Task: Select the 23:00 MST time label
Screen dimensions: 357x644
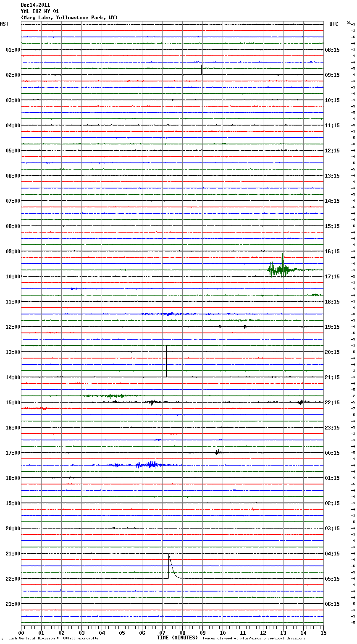Action: pos(13,604)
